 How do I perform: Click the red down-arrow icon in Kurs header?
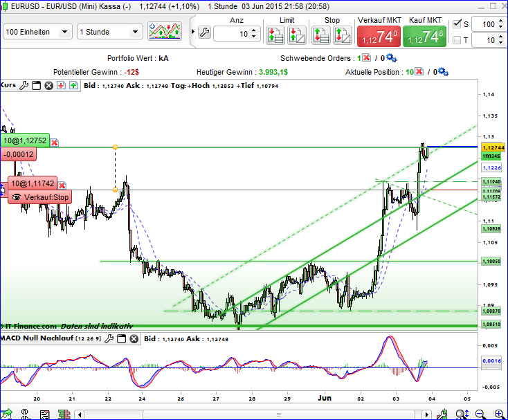click(x=61, y=86)
